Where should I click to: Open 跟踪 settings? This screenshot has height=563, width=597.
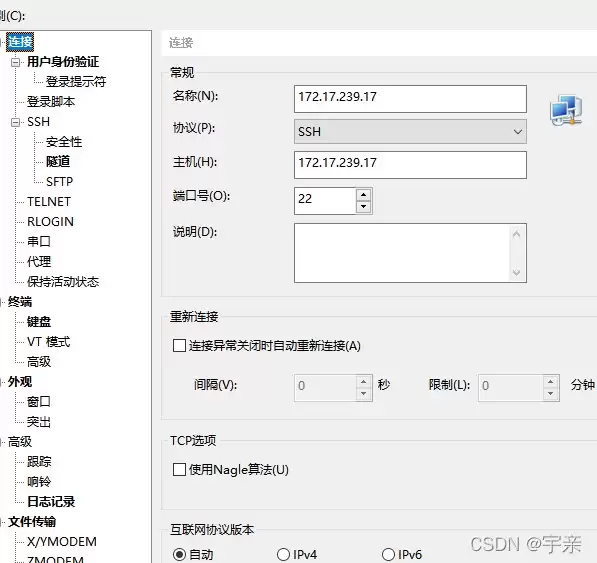pyautogui.click(x=39, y=462)
